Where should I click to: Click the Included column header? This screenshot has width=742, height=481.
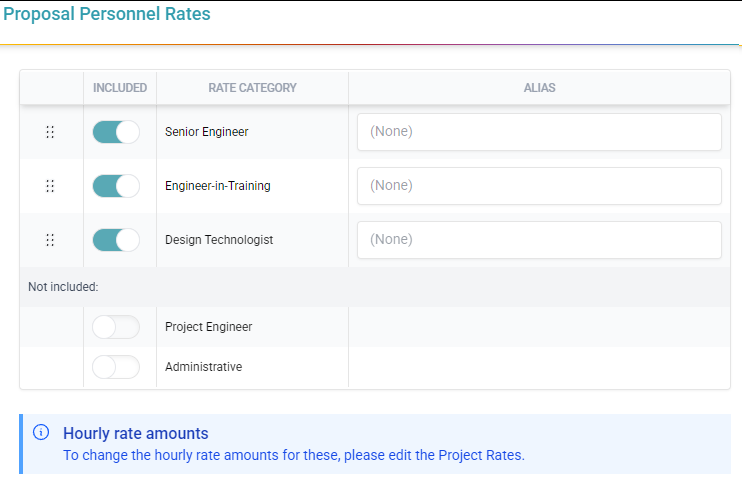(x=120, y=88)
